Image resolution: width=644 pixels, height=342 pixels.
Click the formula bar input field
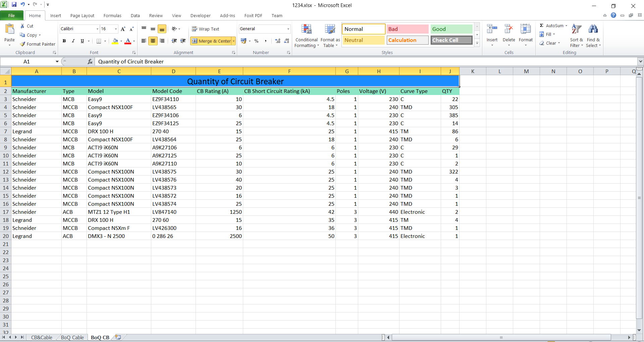click(366, 61)
